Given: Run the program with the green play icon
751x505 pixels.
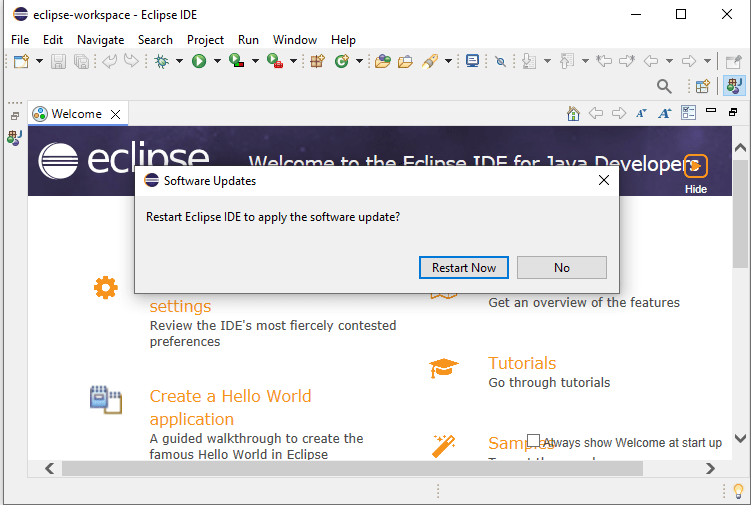Looking at the screenshot, I should click(x=199, y=61).
